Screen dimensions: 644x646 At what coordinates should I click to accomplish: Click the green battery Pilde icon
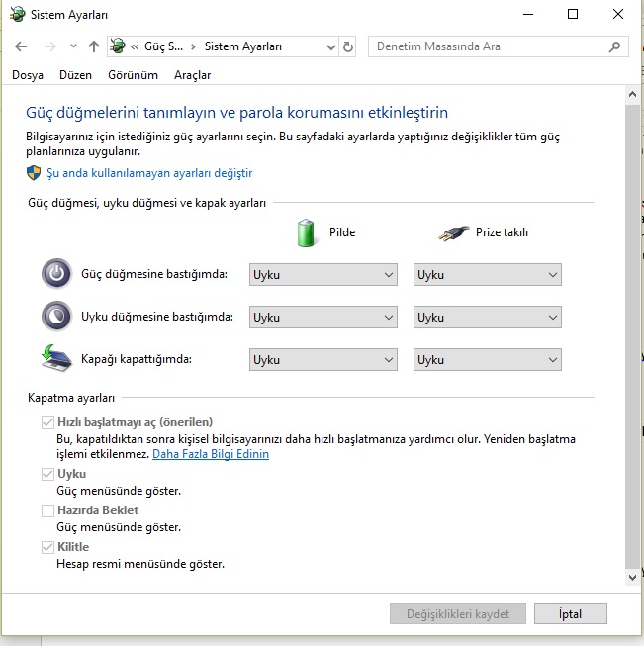point(306,232)
